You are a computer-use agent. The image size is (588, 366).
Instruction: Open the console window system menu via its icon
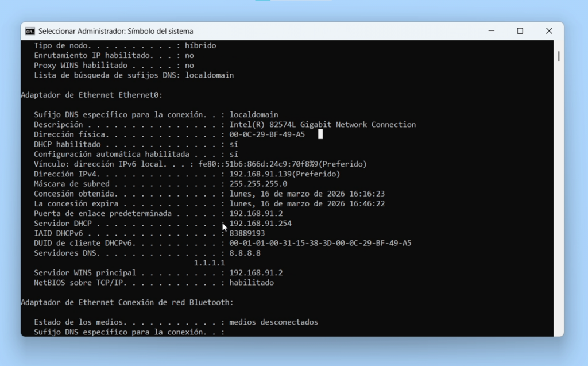pyautogui.click(x=31, y=31)
